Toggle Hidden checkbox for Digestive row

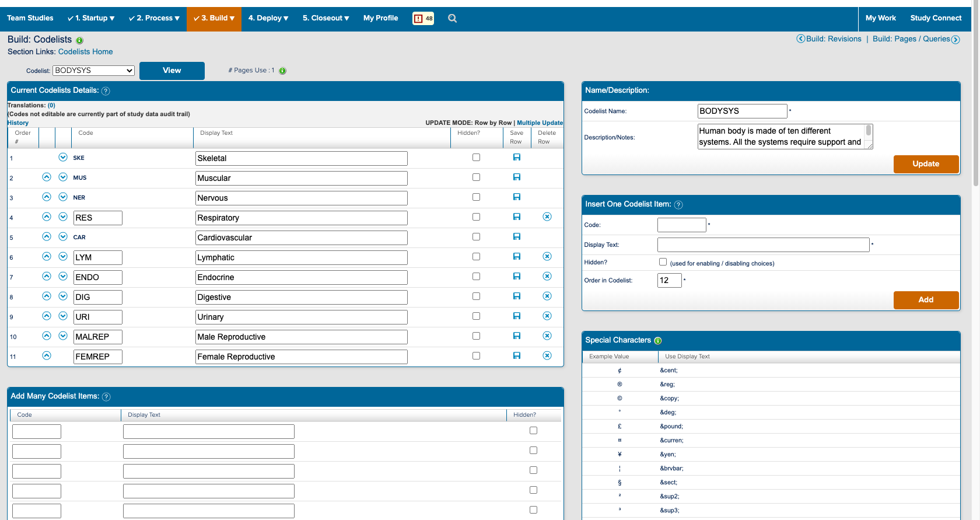pyautogui.click(x=476, y=296)
